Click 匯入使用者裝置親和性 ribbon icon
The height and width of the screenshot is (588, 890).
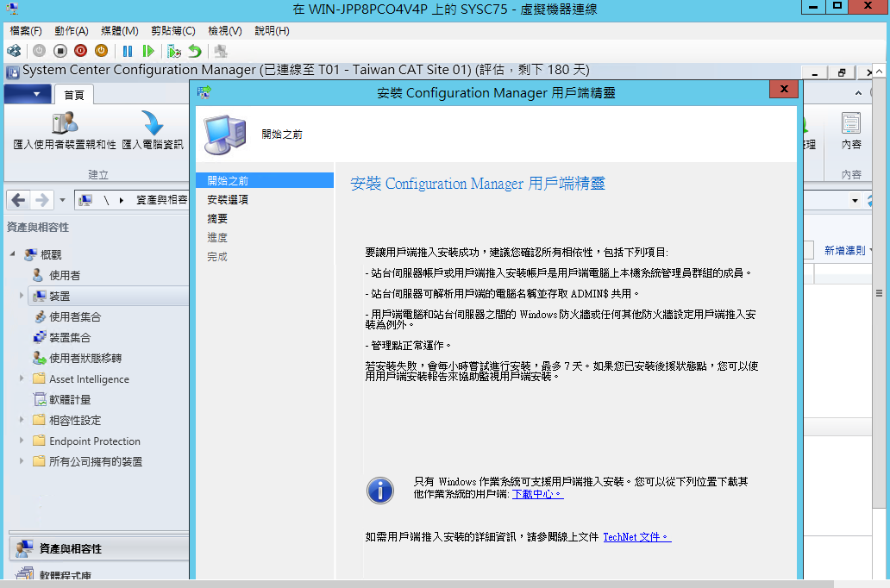pos(65,130)
